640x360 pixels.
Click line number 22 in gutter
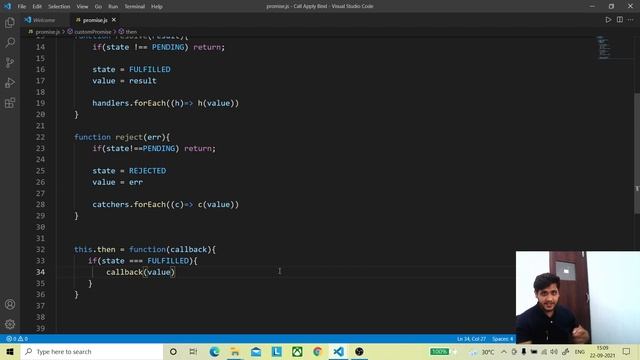click(x=40, y=137)
